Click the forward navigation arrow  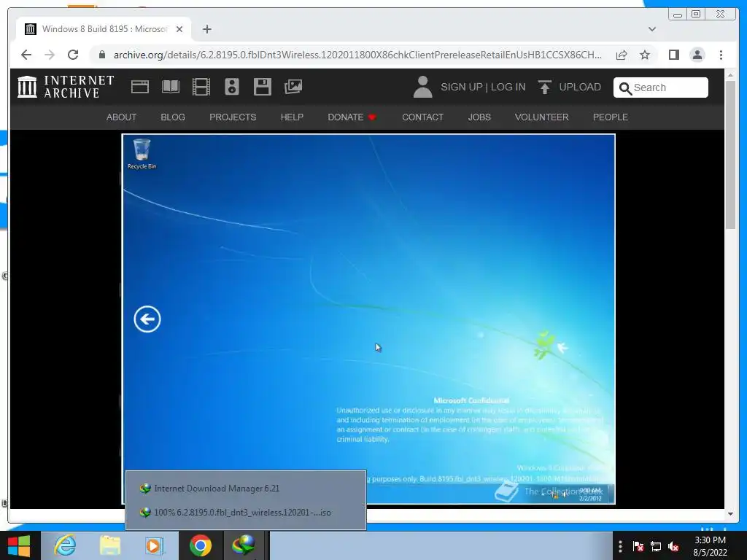pyautogui.click(x=50, y=55)
